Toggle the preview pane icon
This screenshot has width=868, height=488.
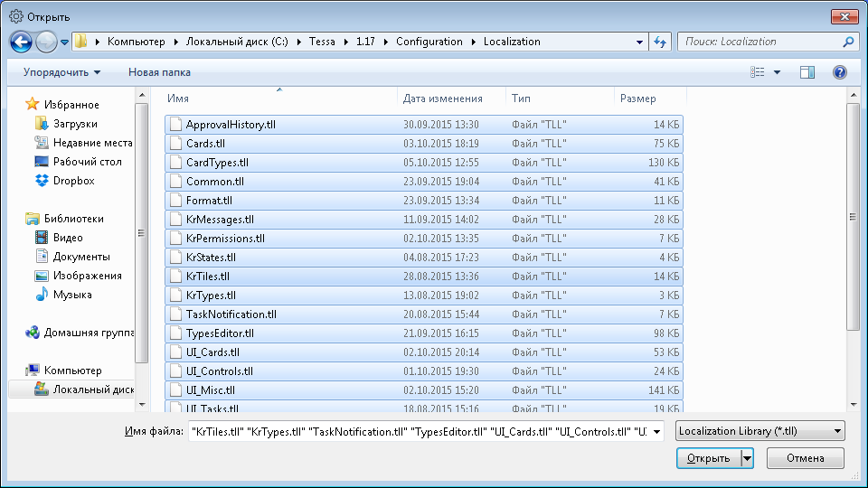(x=807, y=72)
